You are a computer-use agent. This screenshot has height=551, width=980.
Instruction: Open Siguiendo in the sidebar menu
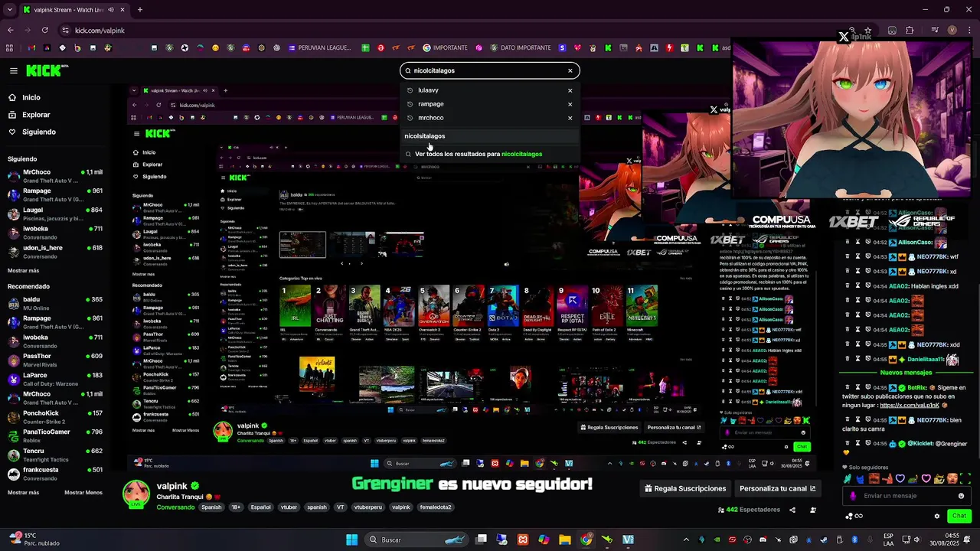(x=38, y=132)
